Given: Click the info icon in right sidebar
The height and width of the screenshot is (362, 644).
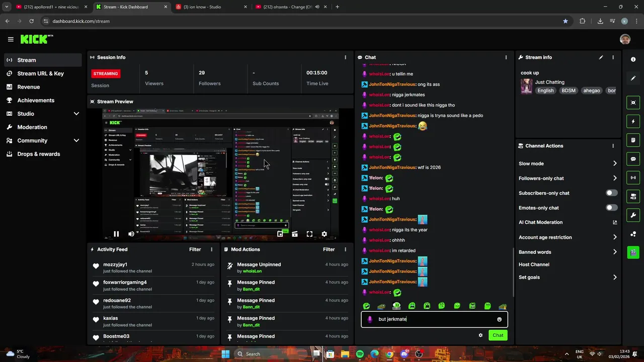Looking at the screenshot, I should tap(633, 59).
